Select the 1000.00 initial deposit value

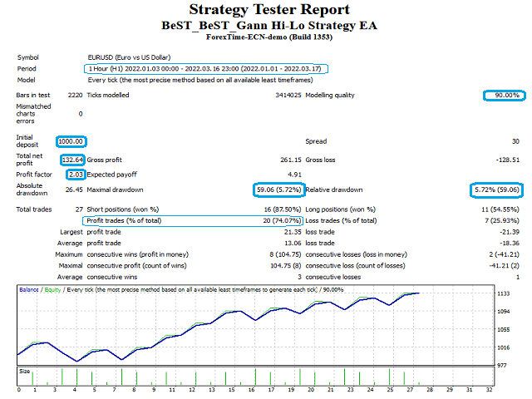(71, 141)
